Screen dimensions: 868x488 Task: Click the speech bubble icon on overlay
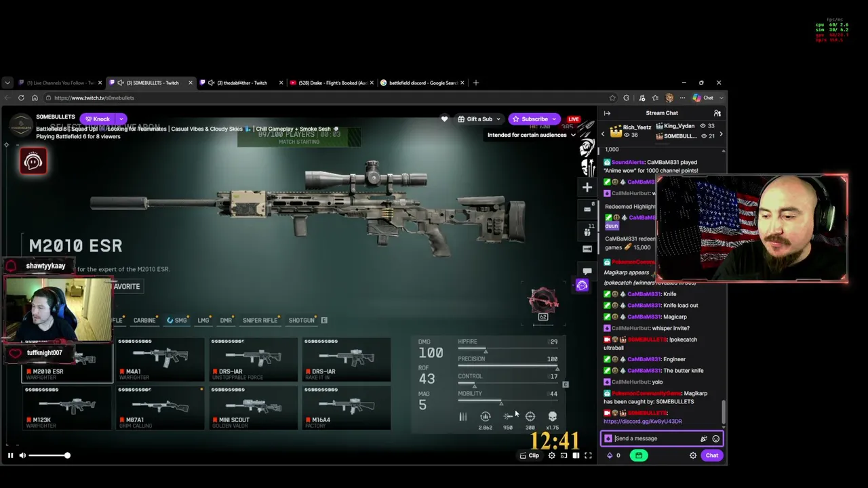[x=587, y=271]
